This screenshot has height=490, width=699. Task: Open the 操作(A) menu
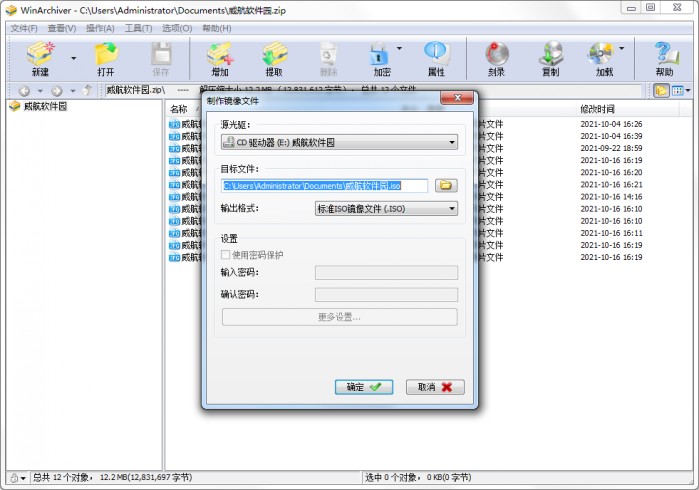pyautogui.click(x=100, y=29)
